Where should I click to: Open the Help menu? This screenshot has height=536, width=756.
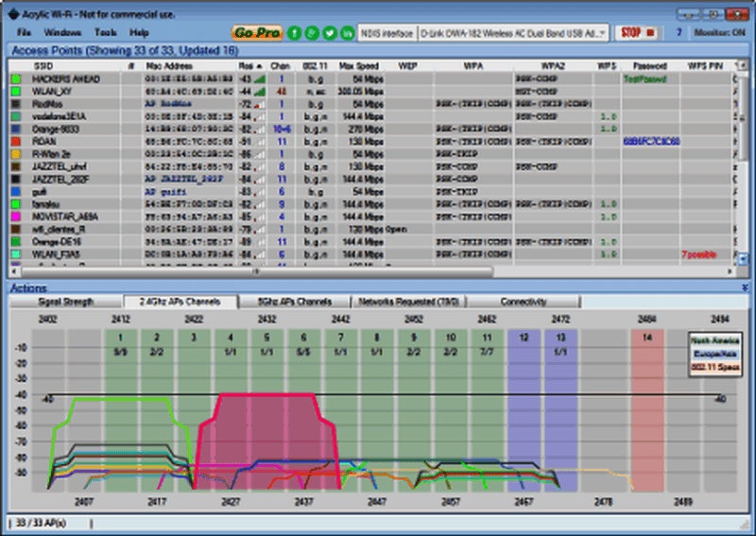pos(139,33)
